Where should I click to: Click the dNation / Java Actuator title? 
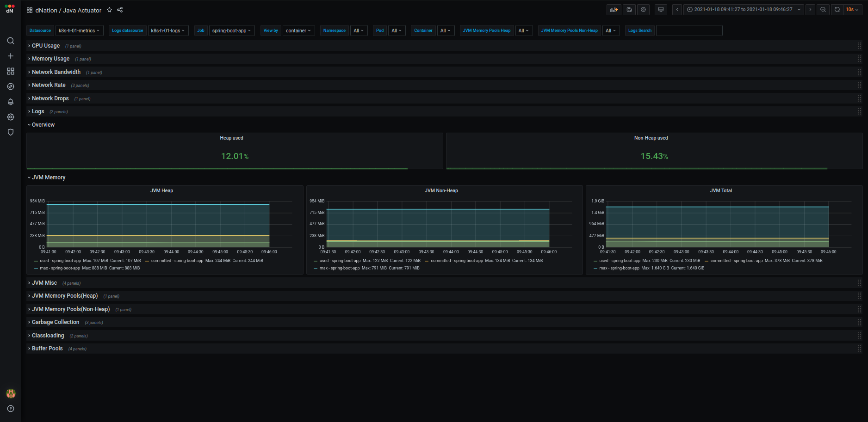click(68, 10)
